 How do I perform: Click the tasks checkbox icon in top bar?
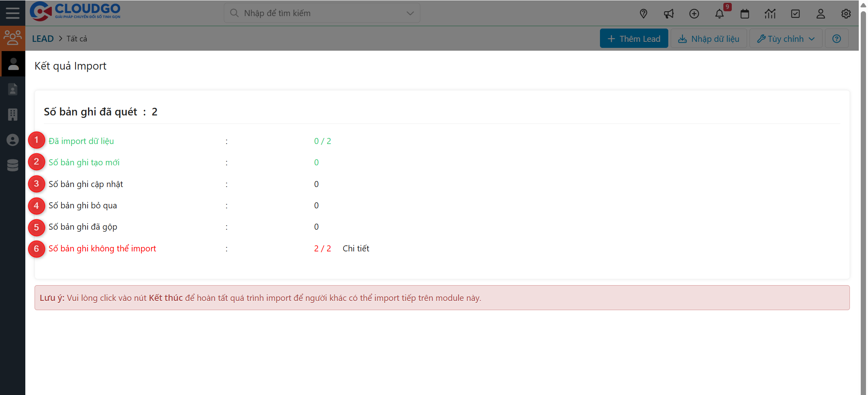[796, 13]
